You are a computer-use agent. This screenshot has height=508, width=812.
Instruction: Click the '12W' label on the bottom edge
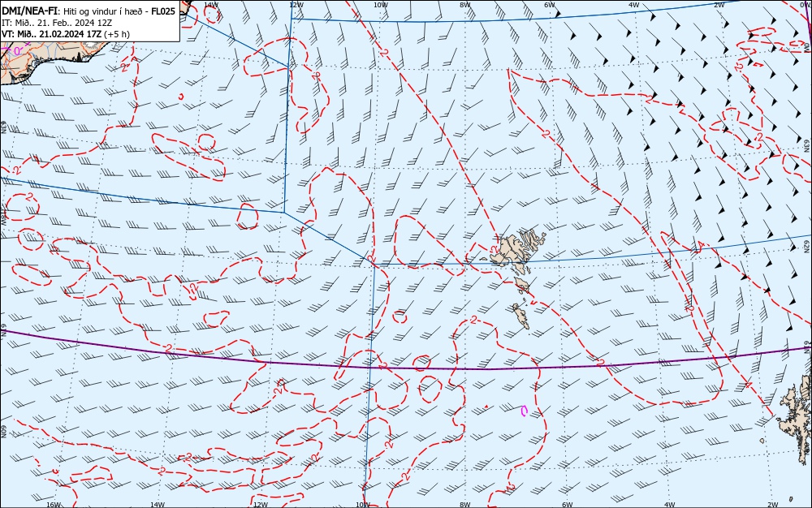click(261, 505)
